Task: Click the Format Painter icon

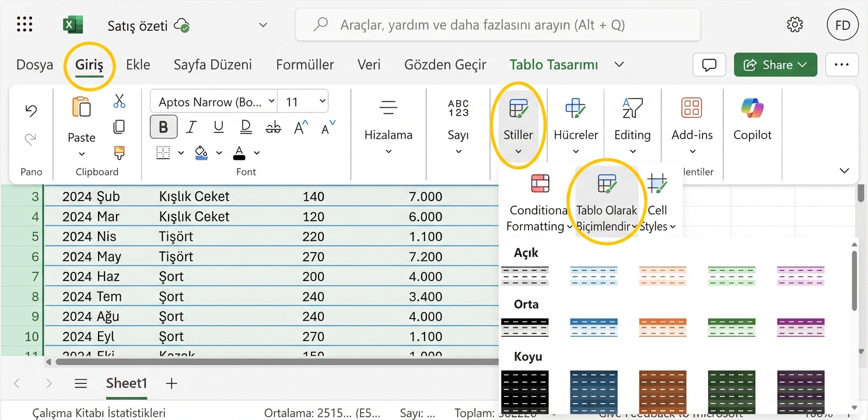Action: (119, 152)
